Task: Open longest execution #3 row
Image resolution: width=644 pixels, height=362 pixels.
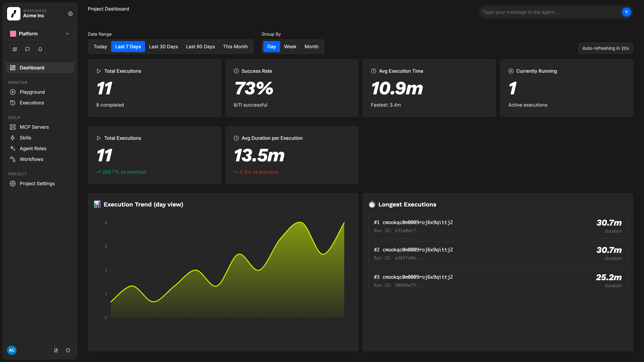Action: 498,281
